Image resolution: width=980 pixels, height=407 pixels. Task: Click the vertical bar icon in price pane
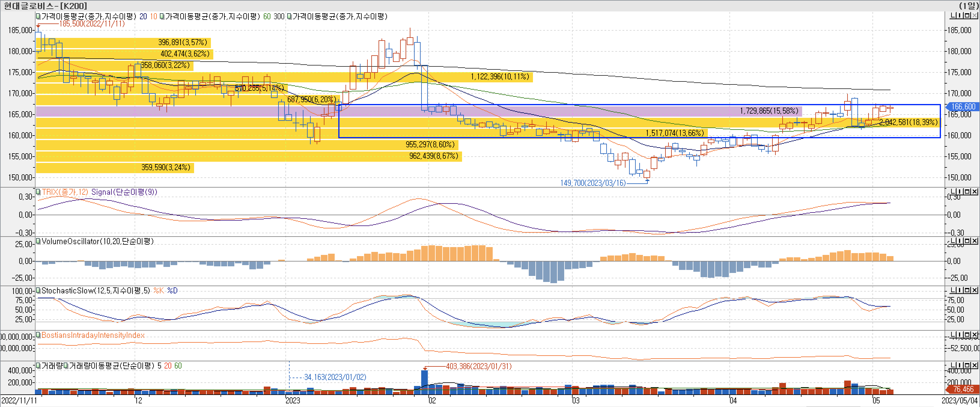960,16
